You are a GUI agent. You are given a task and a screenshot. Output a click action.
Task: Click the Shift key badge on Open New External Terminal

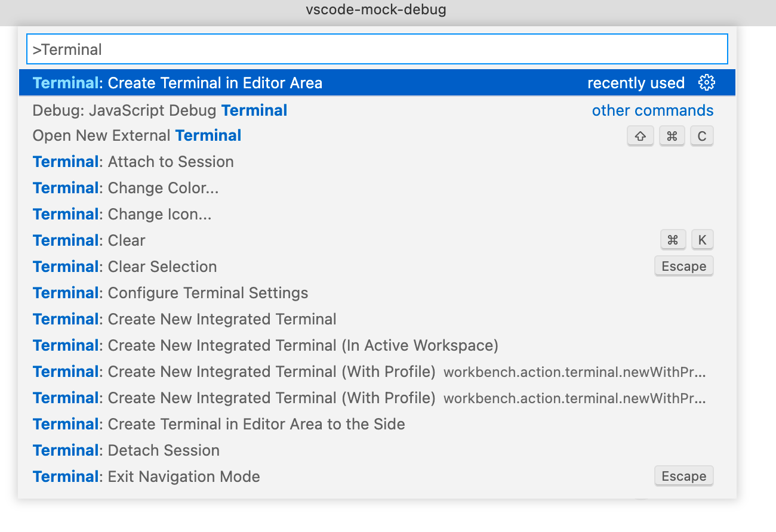coord(640,135)
